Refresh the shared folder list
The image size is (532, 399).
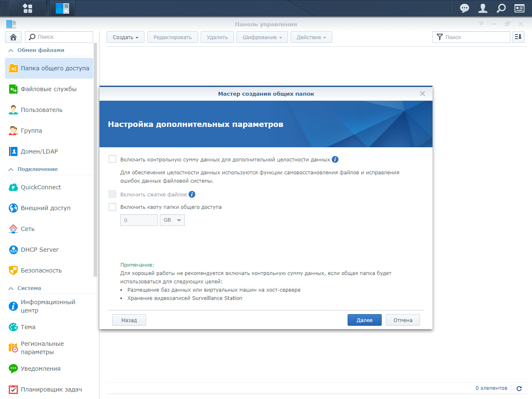[x=519, y=389]
